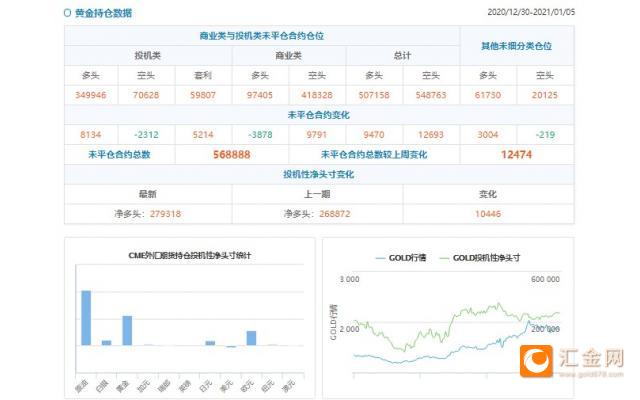The image size is (640, 400).
Task: Click the net position change 10446
Action: pos(488,214)
